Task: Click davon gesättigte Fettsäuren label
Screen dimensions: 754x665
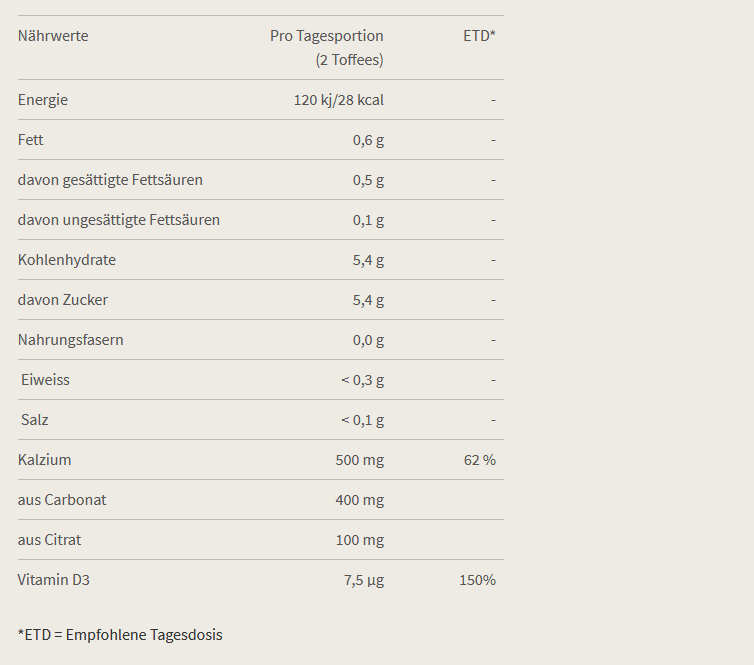Action: [x=110, y=180]
